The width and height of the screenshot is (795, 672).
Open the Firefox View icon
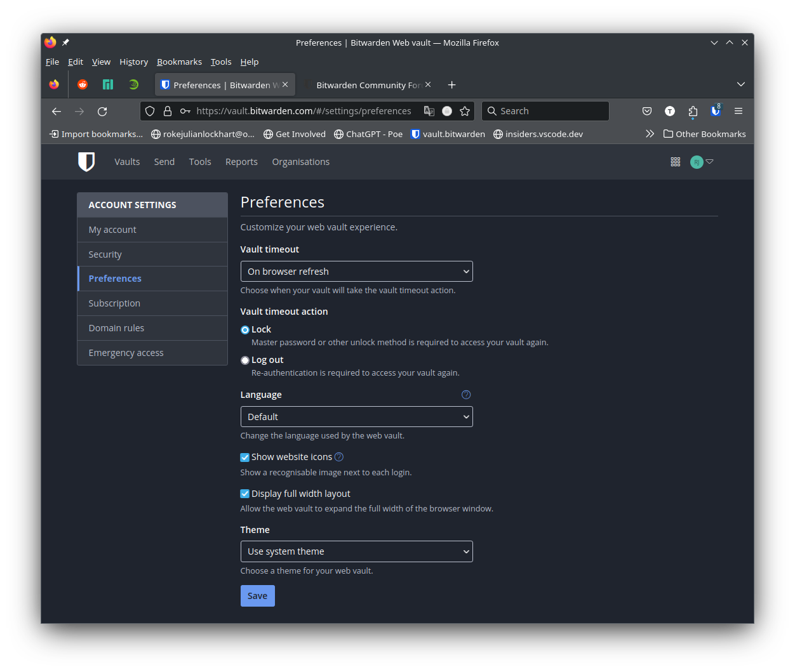[54, 84]
